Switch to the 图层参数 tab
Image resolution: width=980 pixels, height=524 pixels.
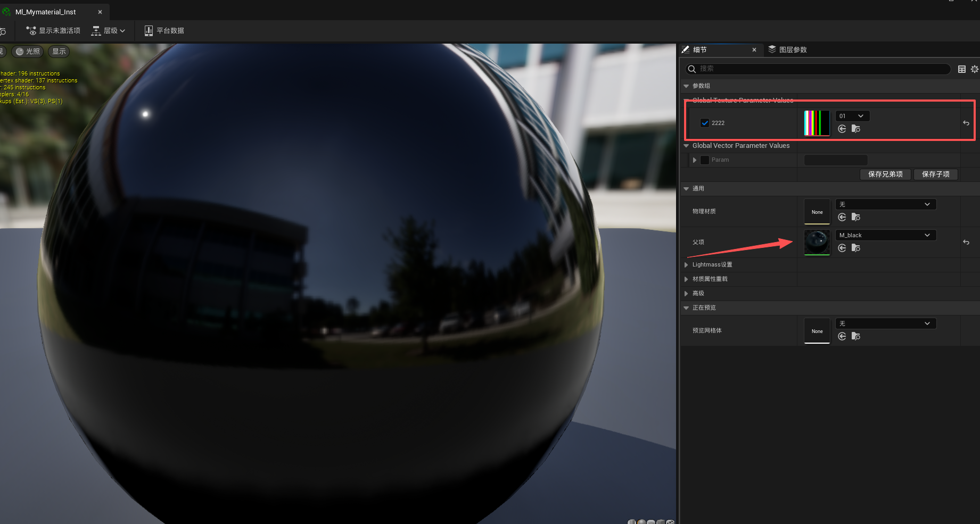pos(788,50)
